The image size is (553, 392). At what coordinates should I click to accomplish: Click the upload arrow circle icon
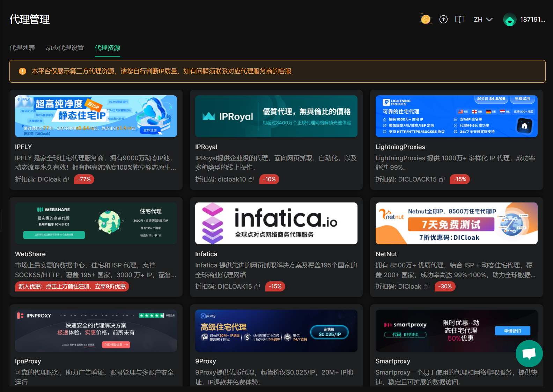point(443,20)
